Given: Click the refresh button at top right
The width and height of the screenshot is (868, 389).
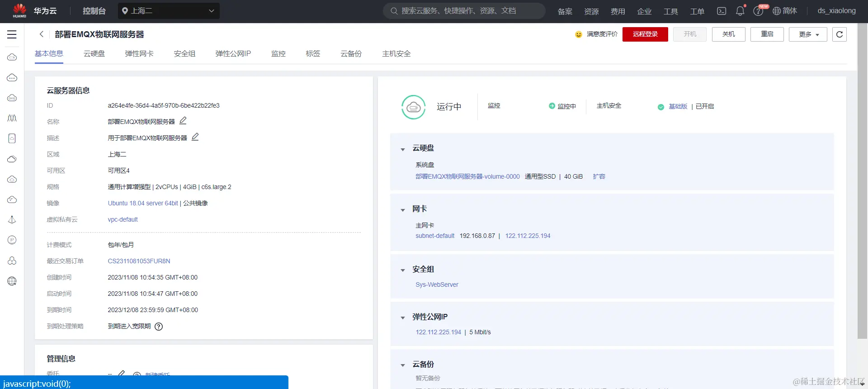Looking at the screenshot, I should pos(840,34).
